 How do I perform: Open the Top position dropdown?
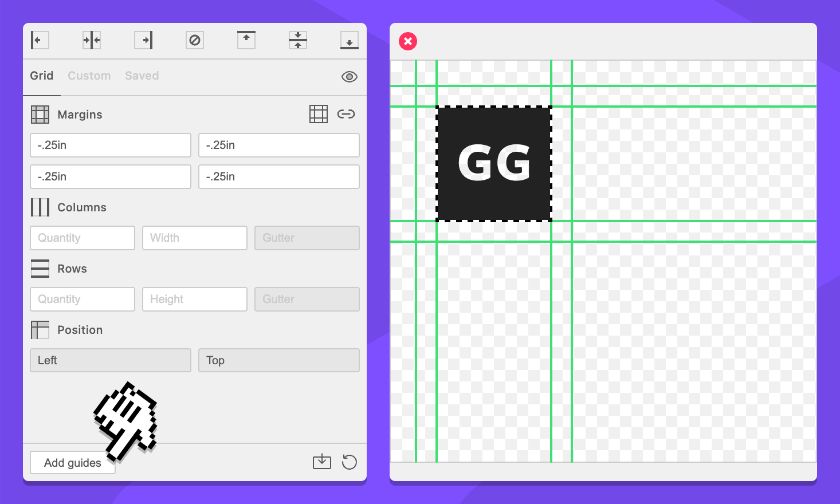click(x=279, y=360)
